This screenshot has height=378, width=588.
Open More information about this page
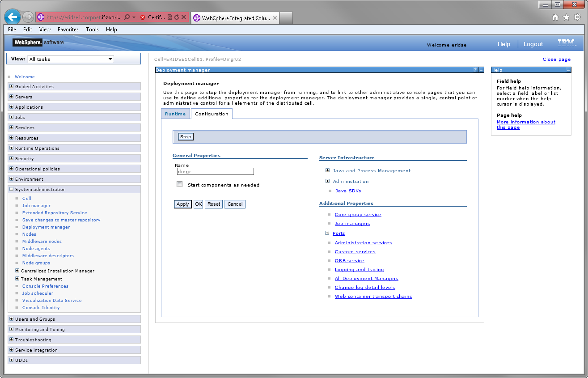(x=526, y=124)
